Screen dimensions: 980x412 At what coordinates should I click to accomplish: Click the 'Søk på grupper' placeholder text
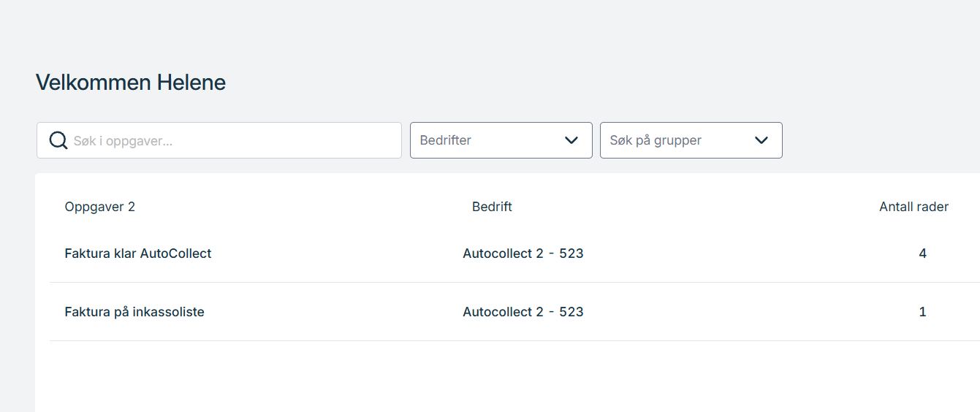click(x=656, y=140)
